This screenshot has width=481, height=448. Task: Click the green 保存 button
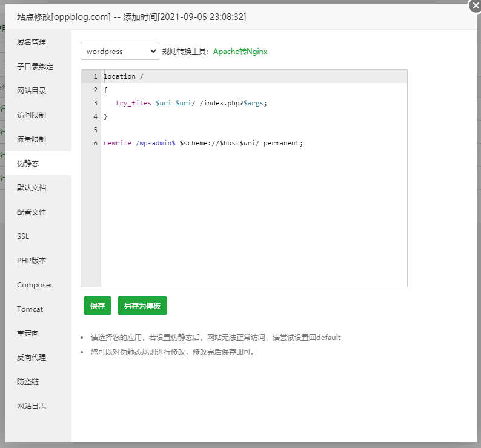tap(98, 306)
